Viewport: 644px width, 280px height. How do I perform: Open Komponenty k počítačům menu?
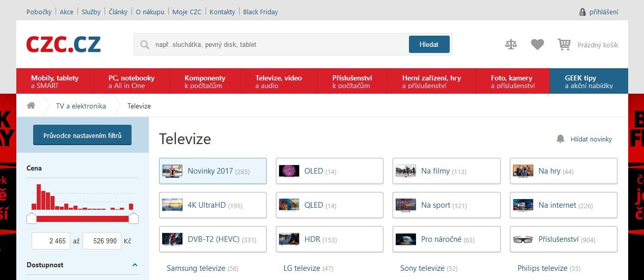tap(205, 81)
